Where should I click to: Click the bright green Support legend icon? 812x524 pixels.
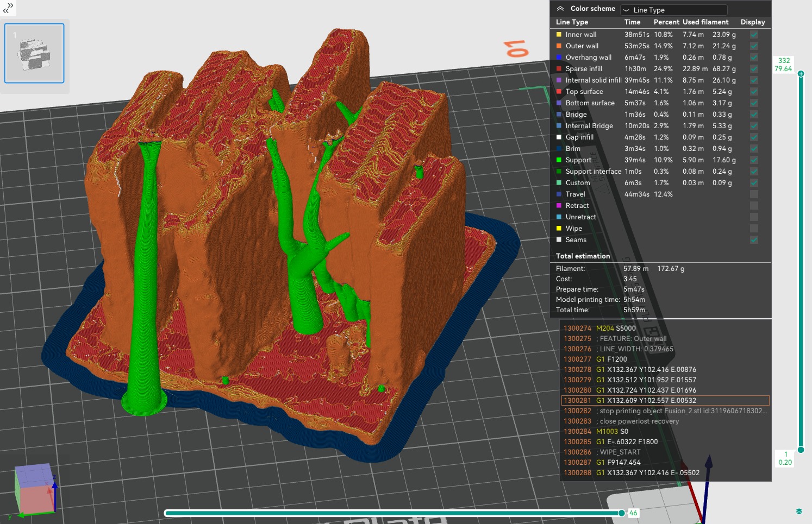[559, 160]
